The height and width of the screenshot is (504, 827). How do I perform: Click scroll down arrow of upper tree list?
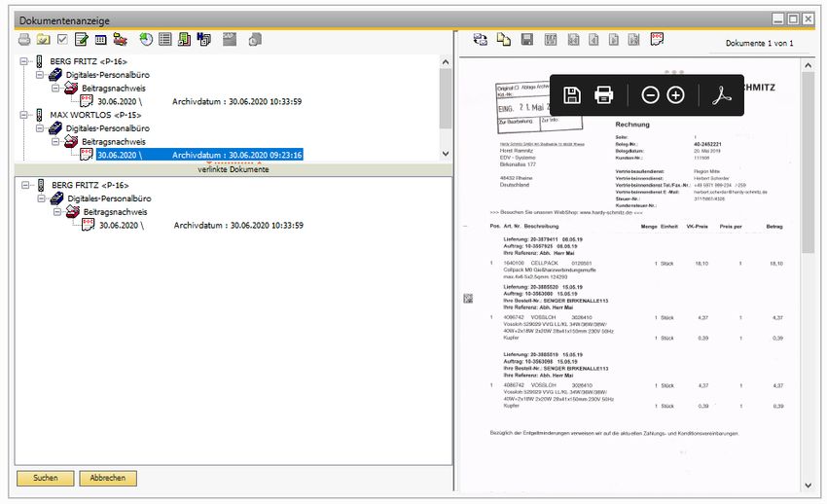coord(446,154)
